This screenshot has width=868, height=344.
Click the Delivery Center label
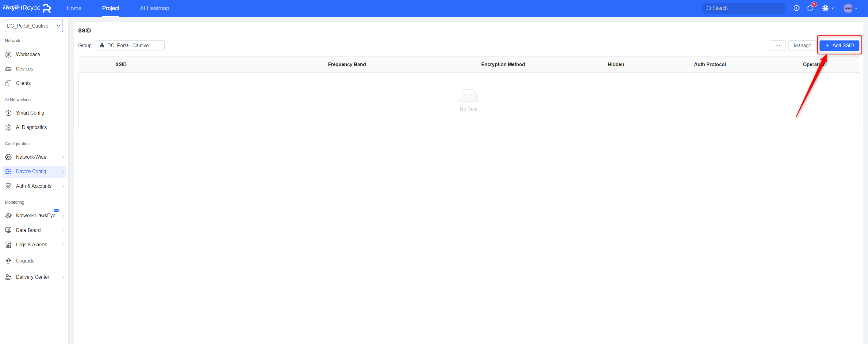32,277
